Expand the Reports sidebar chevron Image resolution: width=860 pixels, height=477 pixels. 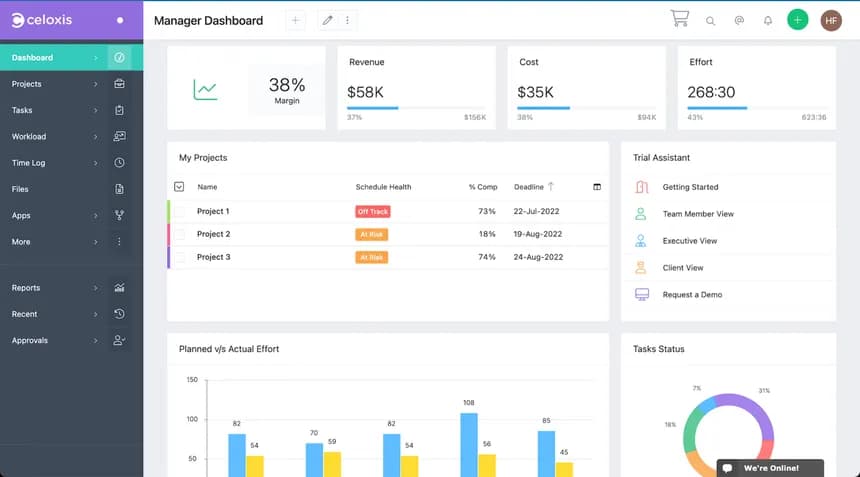click(96, 288)
